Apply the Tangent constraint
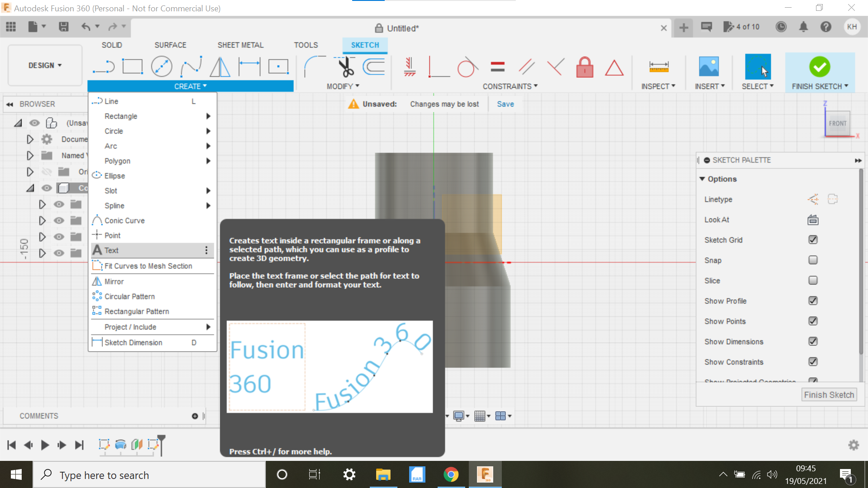Viewport: 868px width, 488px height. pos(467,67)
